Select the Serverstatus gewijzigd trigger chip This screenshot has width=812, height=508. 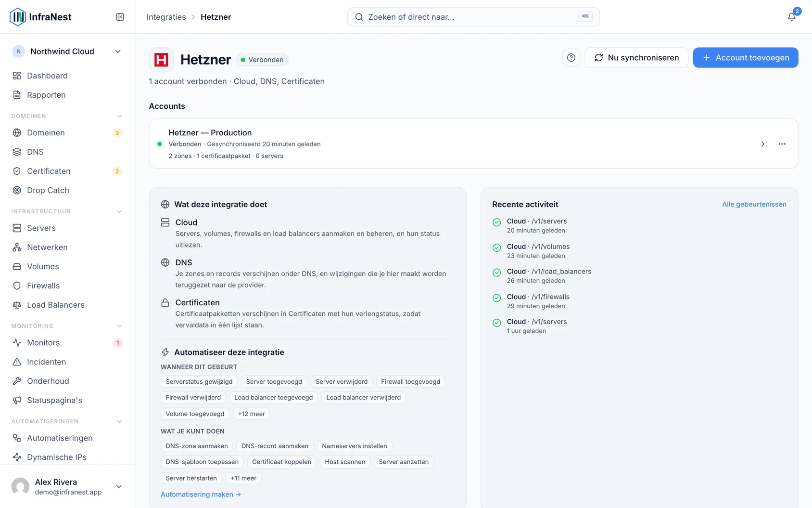click(x=199, y=382)
